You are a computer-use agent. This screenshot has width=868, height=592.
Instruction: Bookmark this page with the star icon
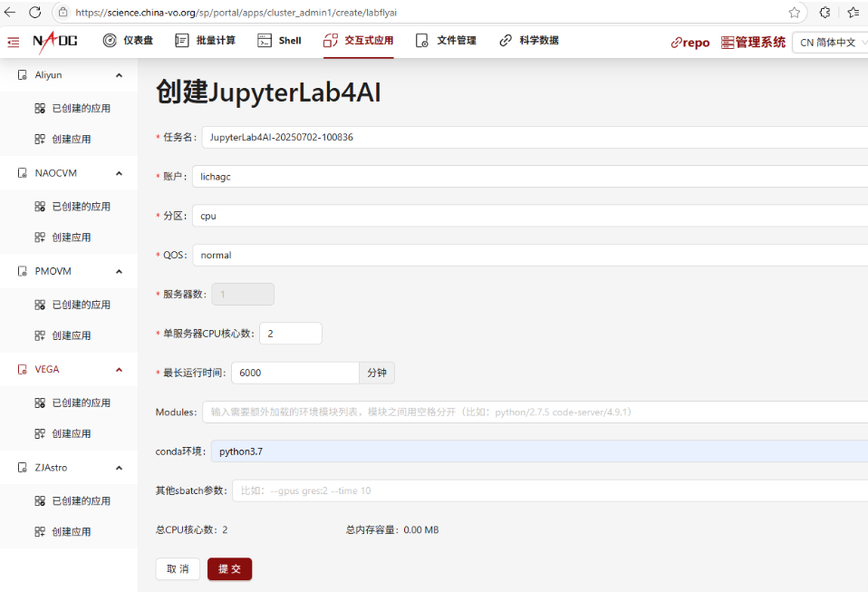point(795,12)
